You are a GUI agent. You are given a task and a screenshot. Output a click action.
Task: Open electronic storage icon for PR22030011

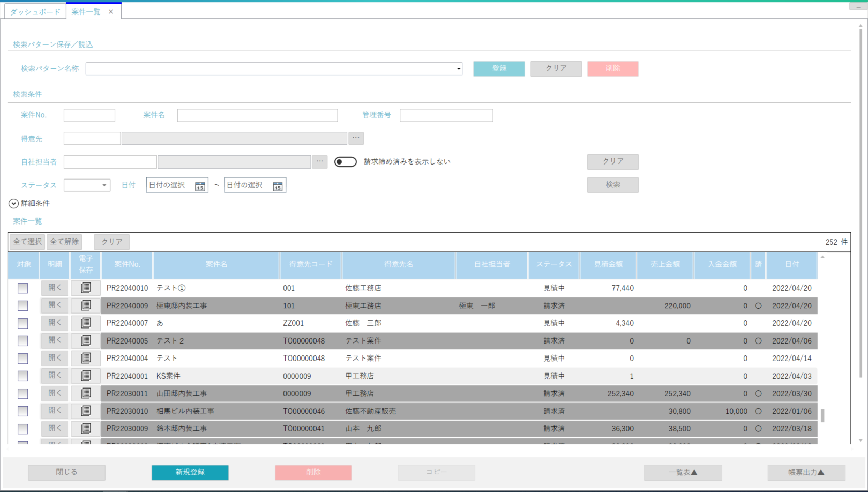[x=86, y=393]
